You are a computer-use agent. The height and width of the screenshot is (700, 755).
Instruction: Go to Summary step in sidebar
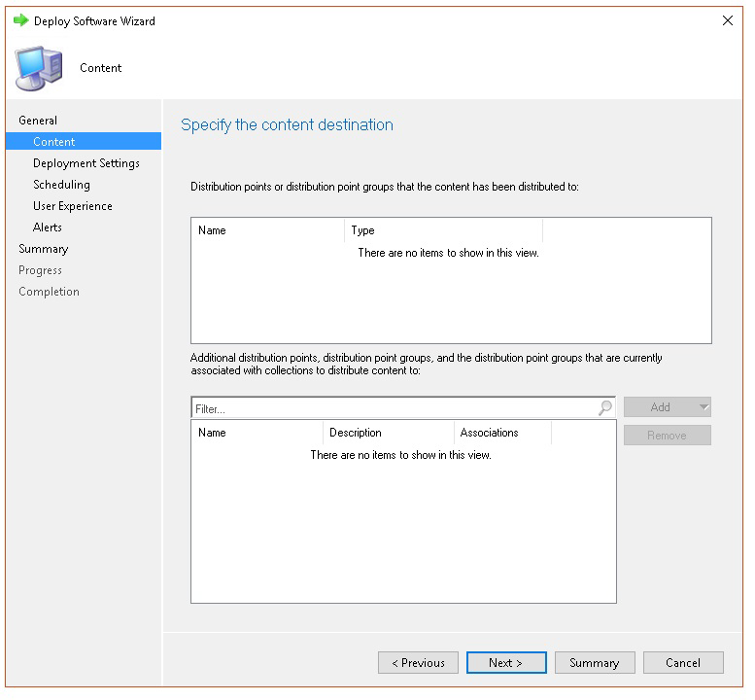(x=44, y=249)
